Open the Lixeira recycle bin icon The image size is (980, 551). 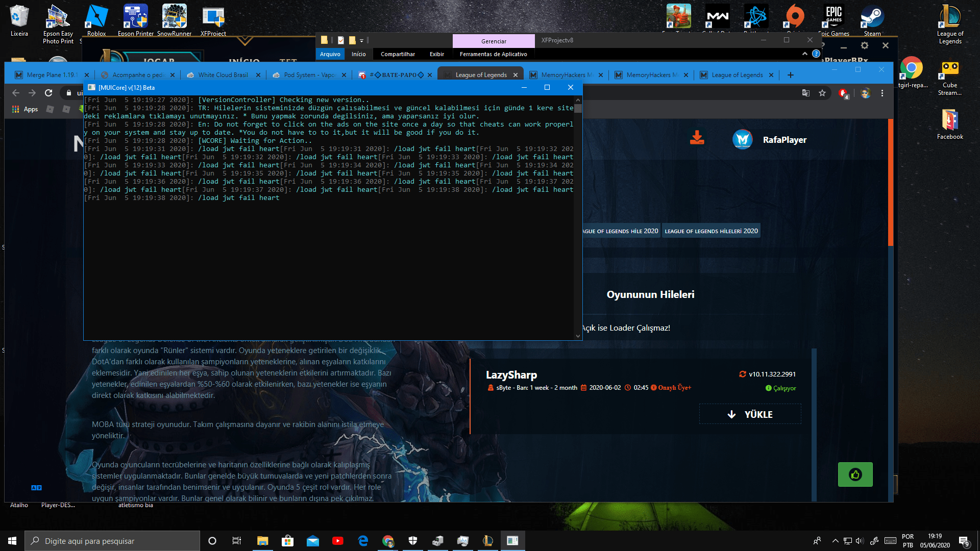(19, 20)
